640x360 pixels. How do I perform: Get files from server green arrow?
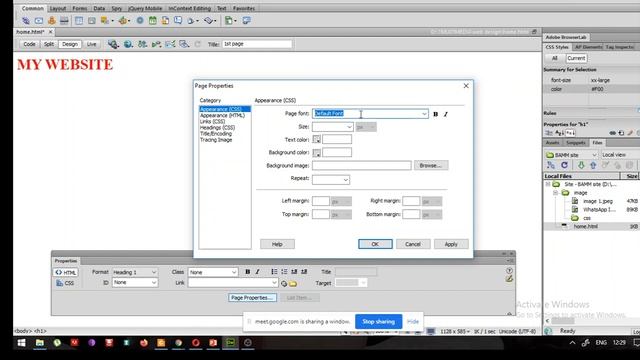[x=581, y=165]
